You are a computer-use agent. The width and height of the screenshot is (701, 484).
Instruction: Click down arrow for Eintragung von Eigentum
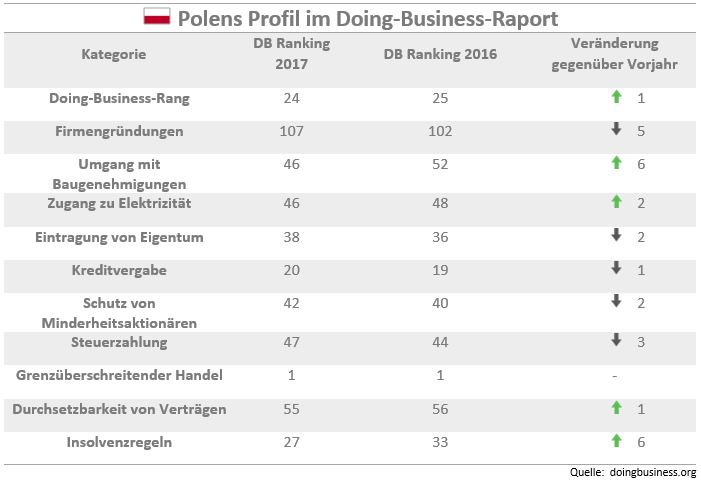coord(616,235)
